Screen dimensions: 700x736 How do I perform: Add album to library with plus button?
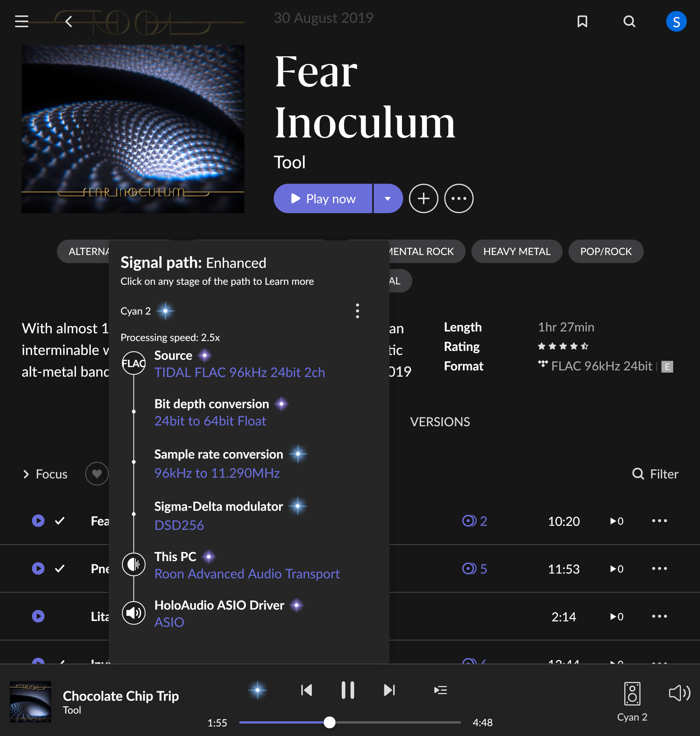click(x=423, y=198)
